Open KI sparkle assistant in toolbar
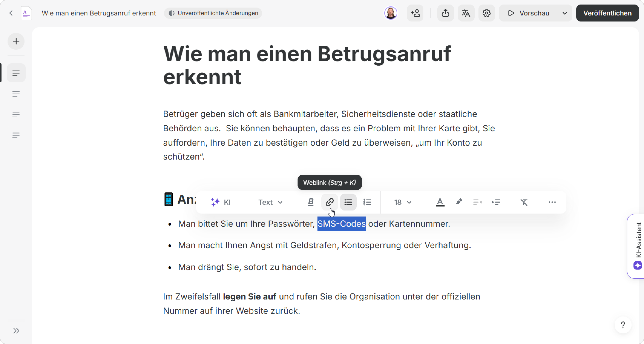The width and height of the screenshot is (644, 344). [x=221, y=202]
